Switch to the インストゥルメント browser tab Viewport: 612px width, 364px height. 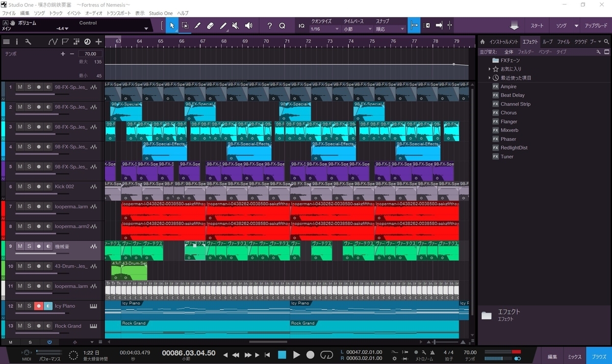(x=503, y=42)
